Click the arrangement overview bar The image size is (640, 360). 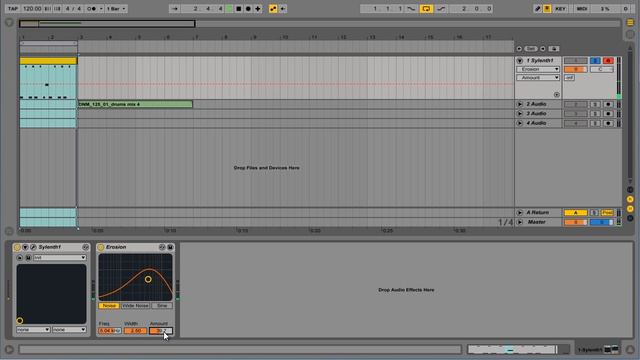coord(320,24)
